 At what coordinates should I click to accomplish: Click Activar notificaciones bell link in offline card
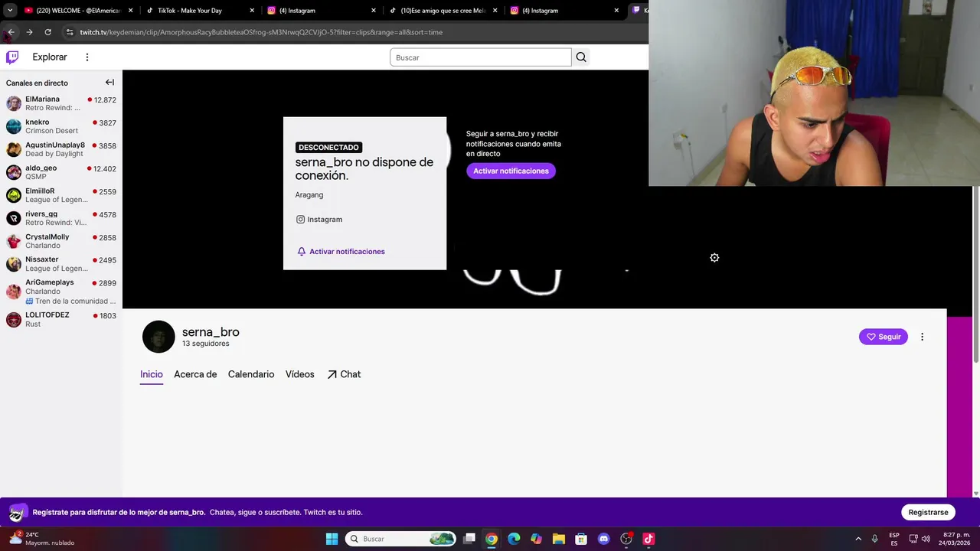click(341, 252)
